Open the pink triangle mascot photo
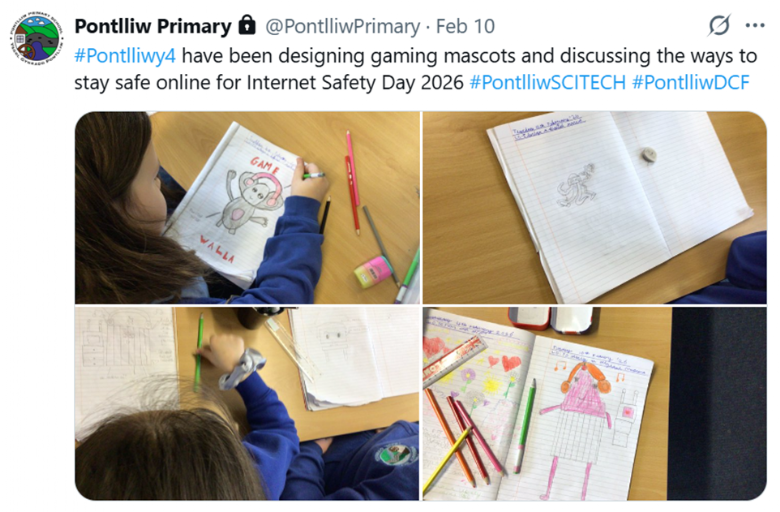 coord(594,404)
